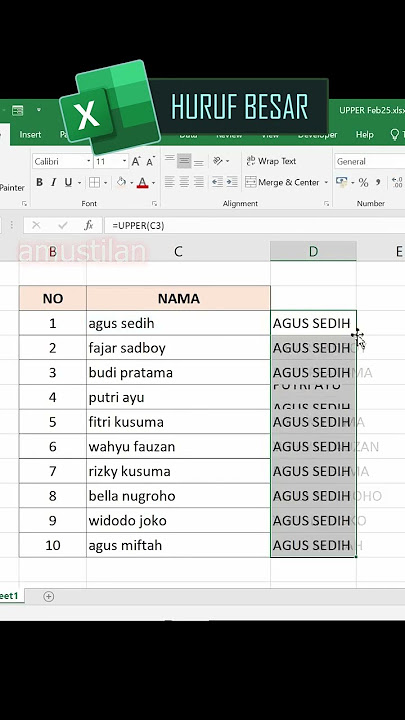Select cell with 'bella nugroho'
Image resolution: width=405 pixels, height=720 pixels.
point(178,496)
